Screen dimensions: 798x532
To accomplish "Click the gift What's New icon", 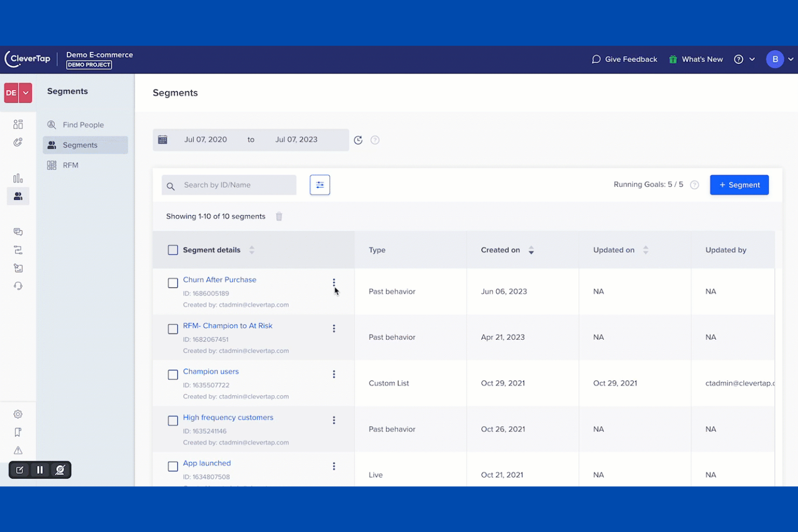I will 673,59.
